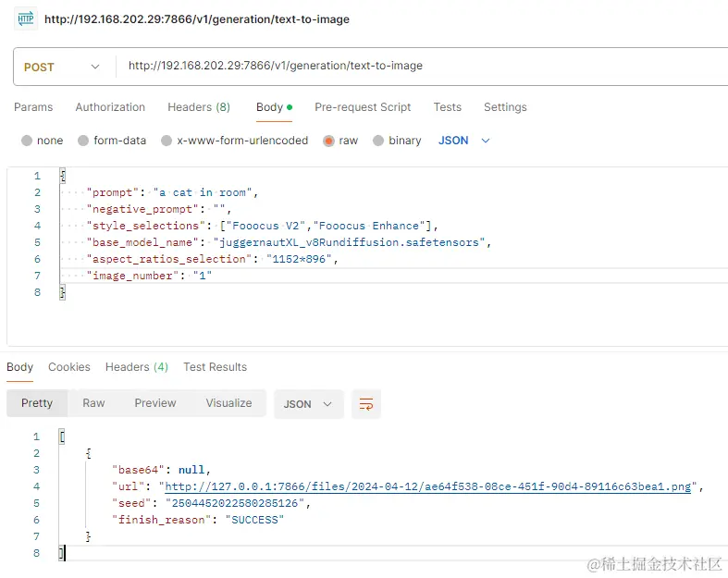Switch to the Visualize response view
Screen dimensions: 728x578
(228, 403)
